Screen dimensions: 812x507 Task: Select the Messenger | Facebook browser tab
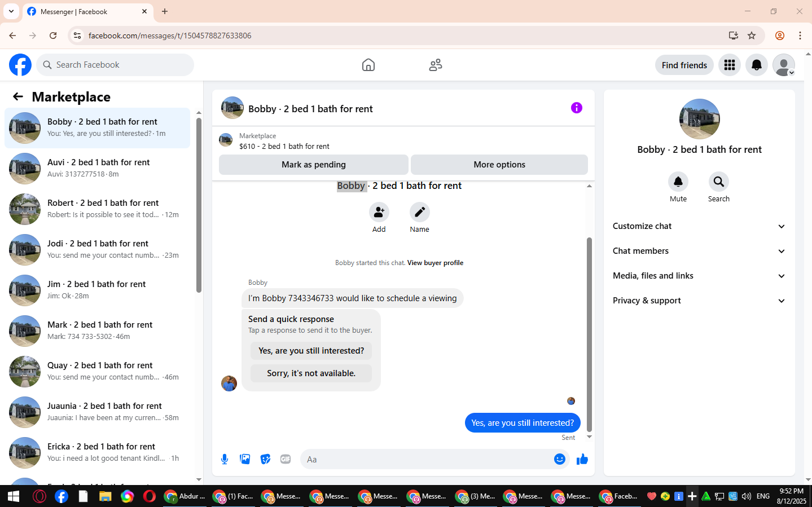pos(87,11)
